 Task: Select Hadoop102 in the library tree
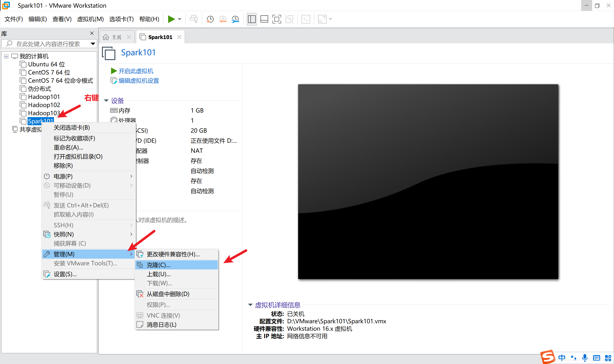pos(44,105)
